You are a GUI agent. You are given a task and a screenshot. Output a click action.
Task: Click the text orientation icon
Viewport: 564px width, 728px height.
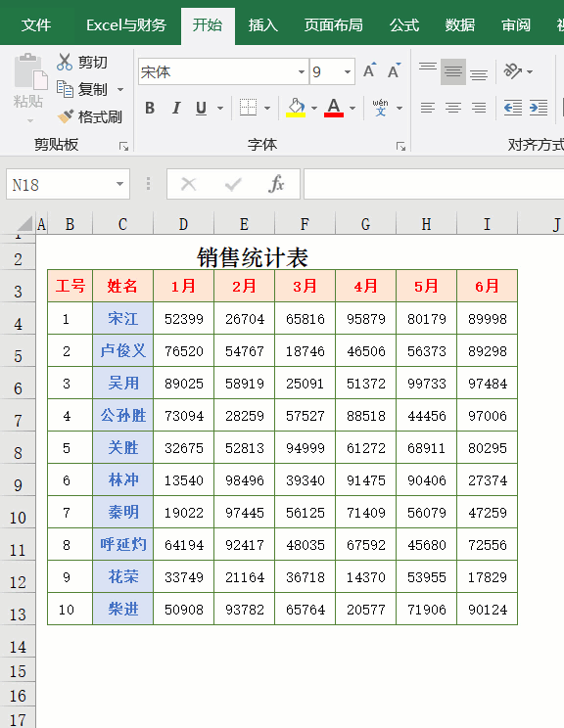pyautogui.click(x=512, y=71)
